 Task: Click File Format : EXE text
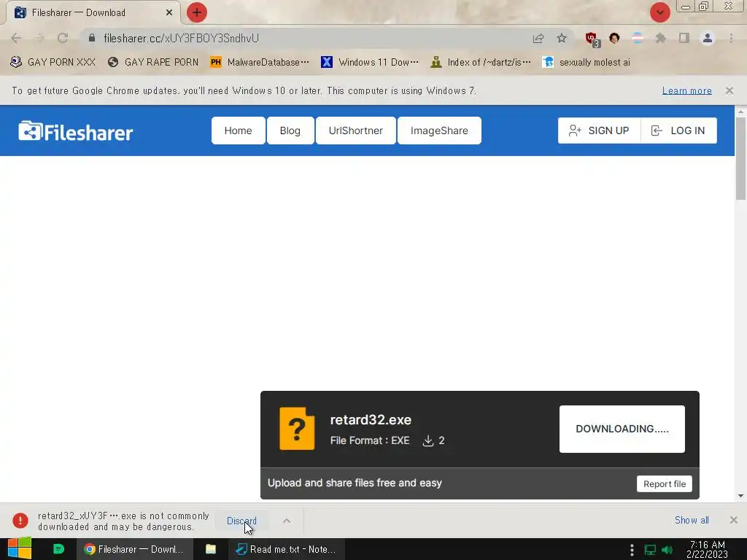(x=370, y=441)
